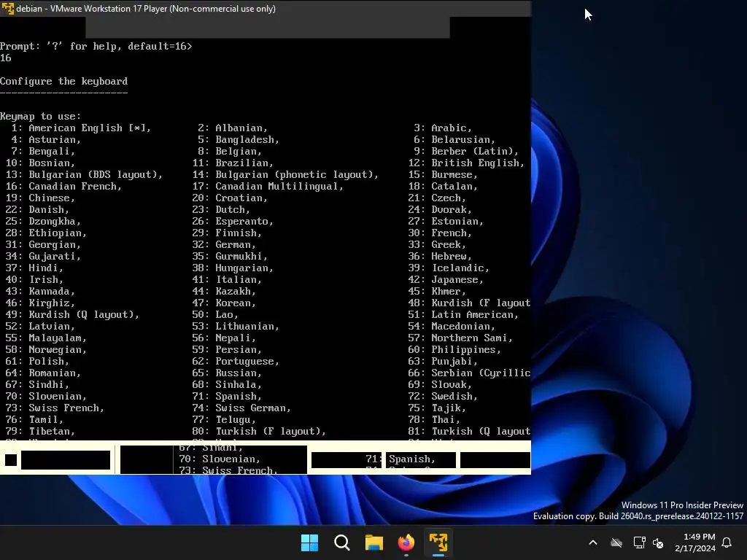This screenshot has height=560, width=747.
Task: Select '19: Chinese' keymap entry
Action: (41, 198)
